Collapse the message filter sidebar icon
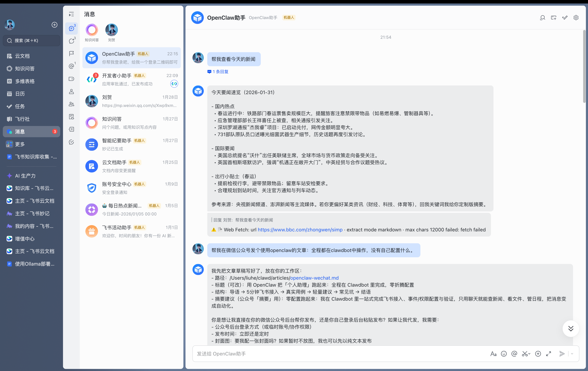The image size is (588, 371). (x=71, y=14)
